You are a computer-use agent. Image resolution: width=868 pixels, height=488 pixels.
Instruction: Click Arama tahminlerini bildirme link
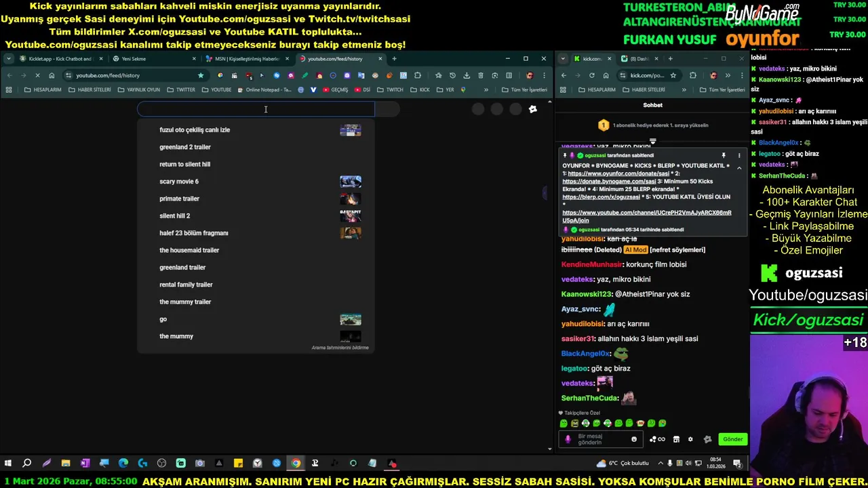[x=340, y=348]
